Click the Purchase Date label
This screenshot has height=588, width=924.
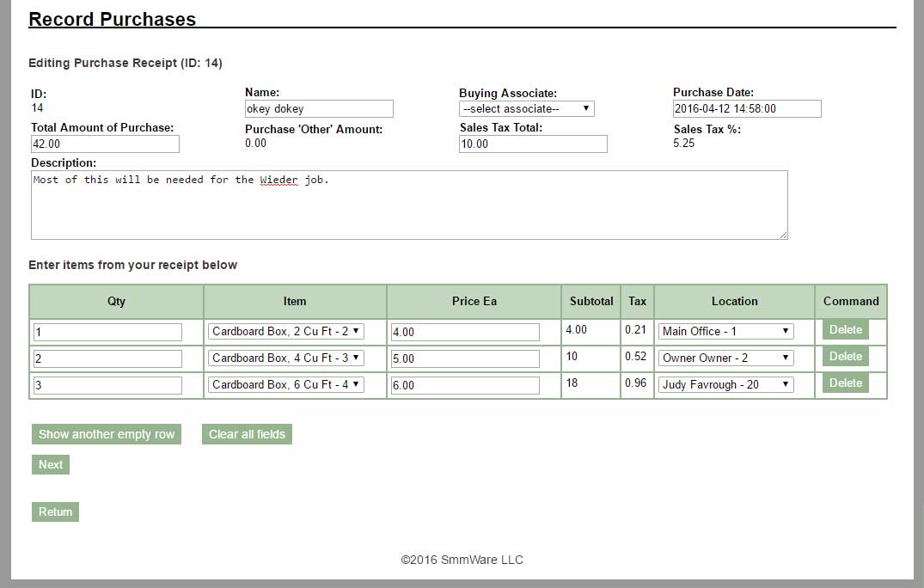713,93
